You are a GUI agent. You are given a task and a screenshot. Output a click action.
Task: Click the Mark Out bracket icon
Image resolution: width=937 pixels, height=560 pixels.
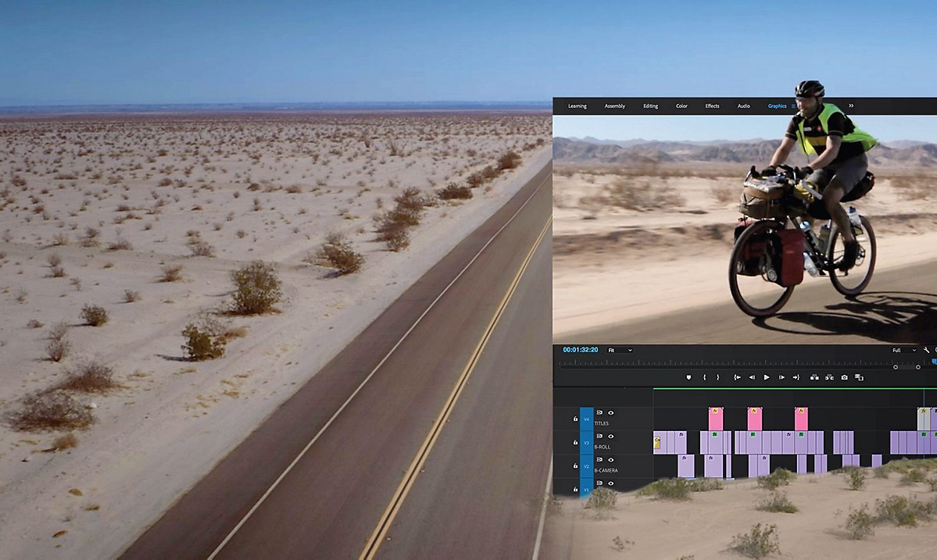coord(719,377)
